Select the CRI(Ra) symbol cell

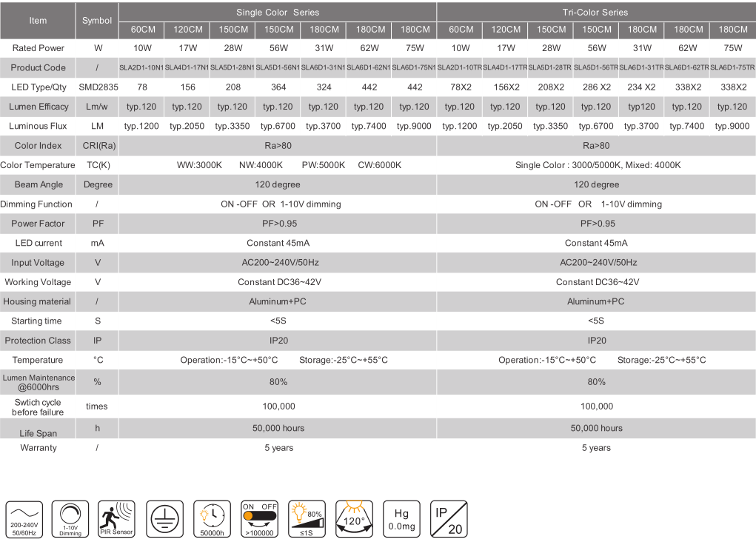(99, 146)
